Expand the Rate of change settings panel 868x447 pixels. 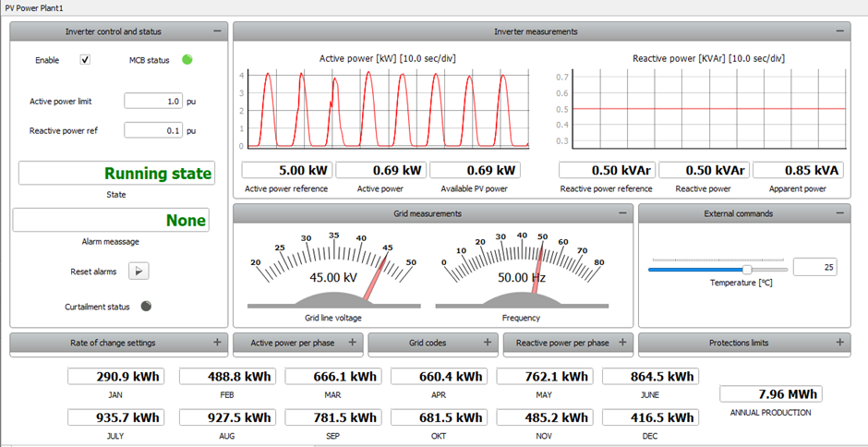(218, 343)
